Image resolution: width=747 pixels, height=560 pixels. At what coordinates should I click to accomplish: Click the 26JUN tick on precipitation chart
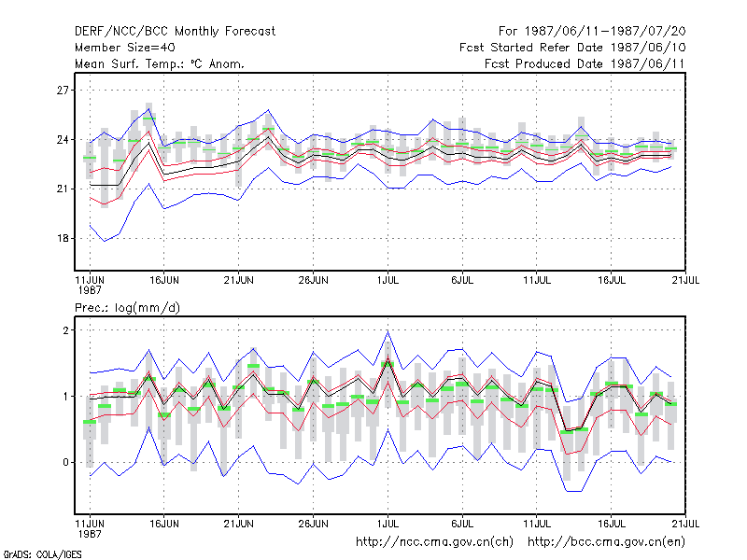tap(313, 524)
